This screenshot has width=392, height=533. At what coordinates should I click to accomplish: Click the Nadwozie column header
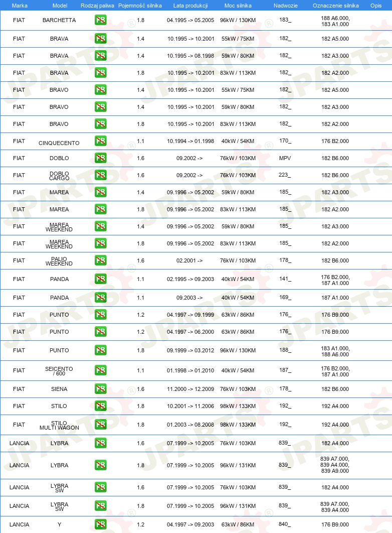click(x=285, y=6)
